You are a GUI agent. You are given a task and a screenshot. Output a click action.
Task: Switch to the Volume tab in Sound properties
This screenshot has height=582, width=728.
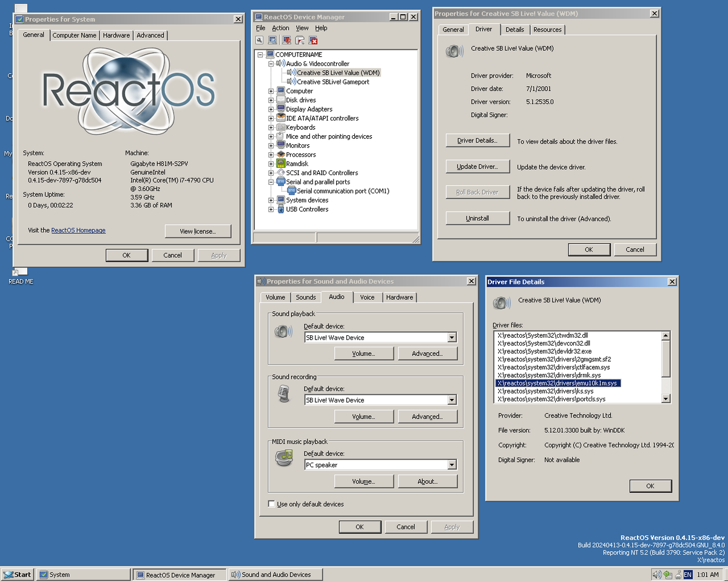pos(275,297)
